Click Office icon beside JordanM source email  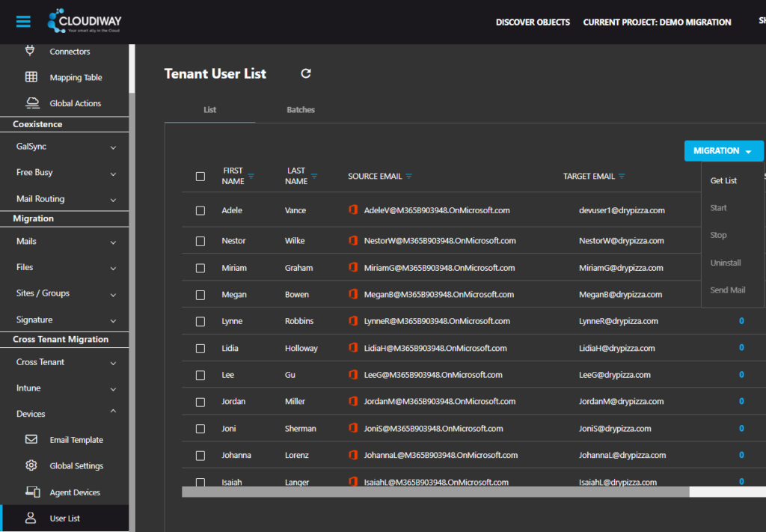[353, 400]
